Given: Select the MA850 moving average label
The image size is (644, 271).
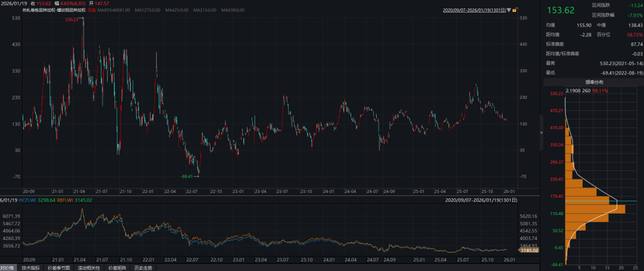Looking at the screenshot, I should (x=114, y=11).
